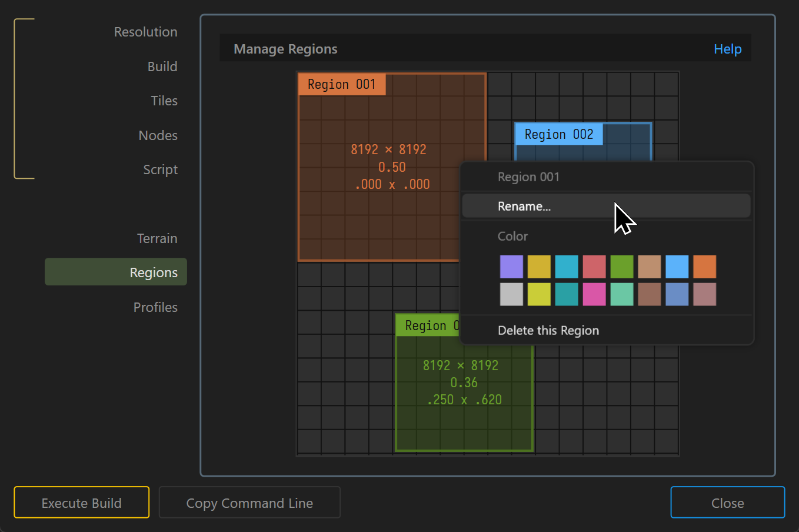Select the Region 002 label
This screenshot has height=532, width=799.
pyautogui.click(x=558, y=134)
